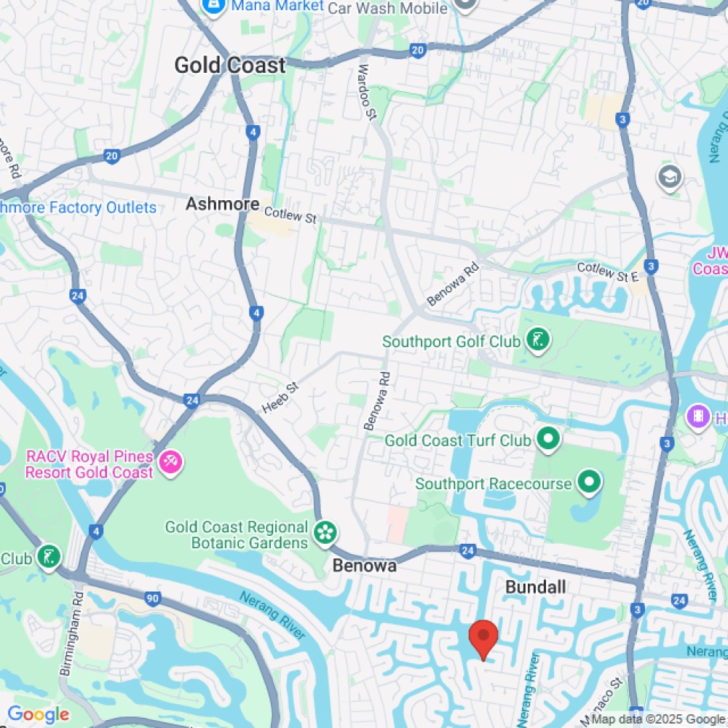Select the Benowa suburb label

(x=365, y=566)
